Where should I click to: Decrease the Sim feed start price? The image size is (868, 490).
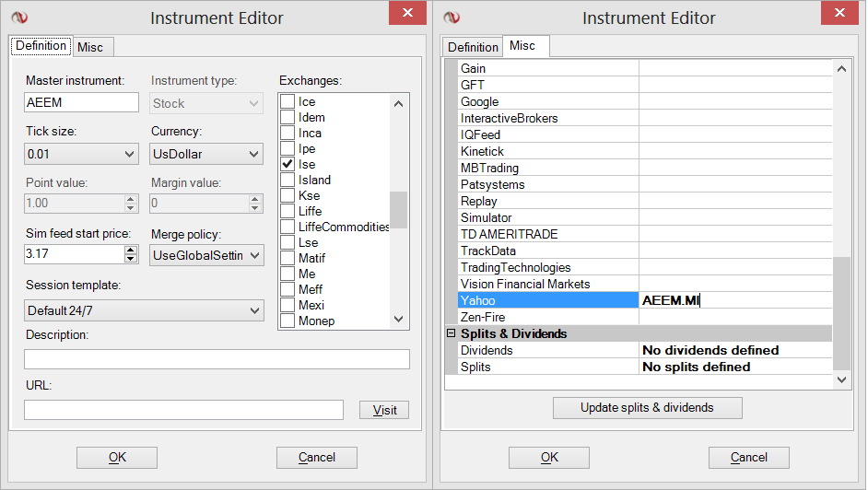131,259
